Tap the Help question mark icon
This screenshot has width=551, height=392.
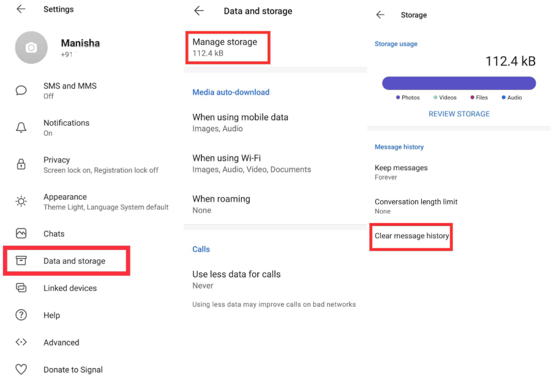click(21, 315)
